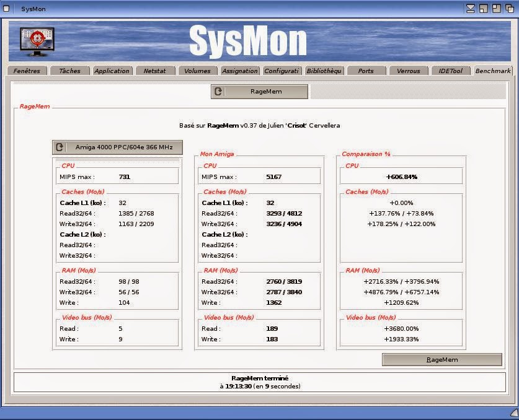The image size is (519, 420).
Task: Click the window resize gadget at bottom-right
Action: [x=514, y=413]
